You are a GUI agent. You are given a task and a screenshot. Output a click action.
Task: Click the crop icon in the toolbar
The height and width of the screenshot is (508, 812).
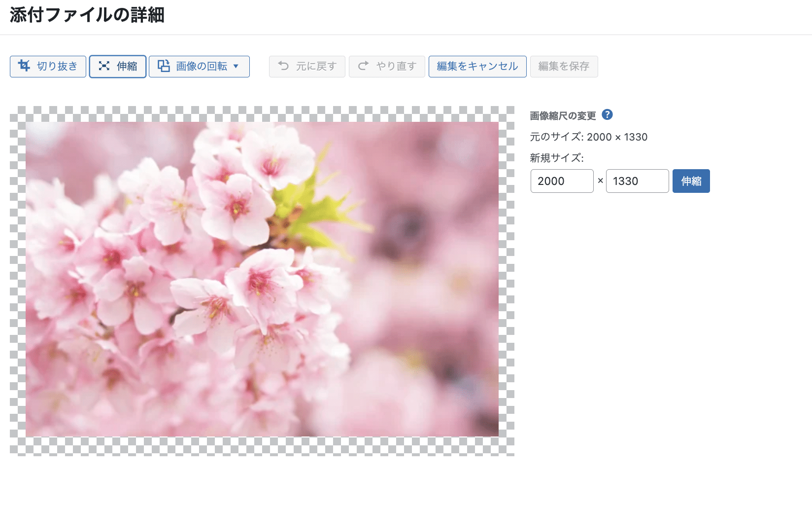(24, 66)
